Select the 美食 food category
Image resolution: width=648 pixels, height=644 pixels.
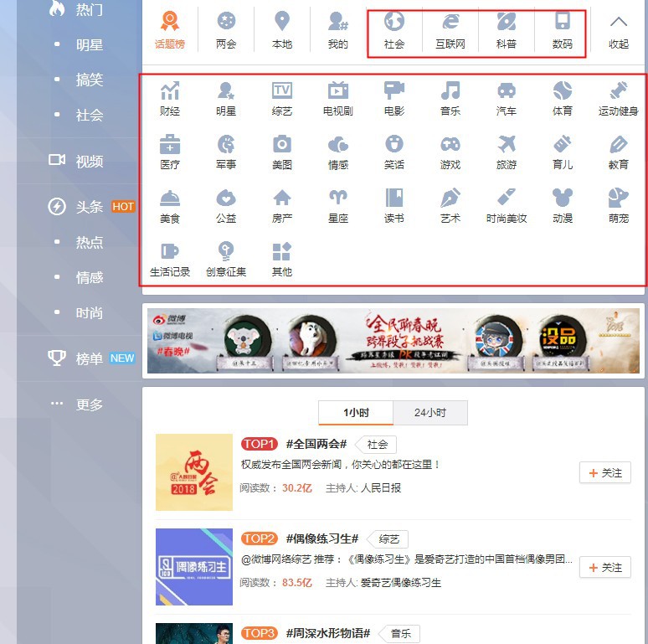(x=170, y=206)
